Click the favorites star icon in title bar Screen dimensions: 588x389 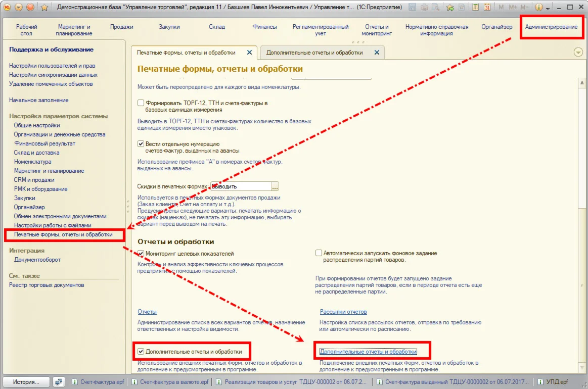tap(44, 8)
